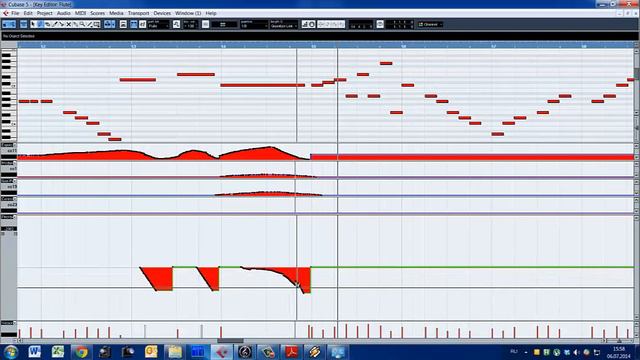Click the horizontal scrollbar thumb
This screenshot has height=360, width=640.
click(230, 341)
